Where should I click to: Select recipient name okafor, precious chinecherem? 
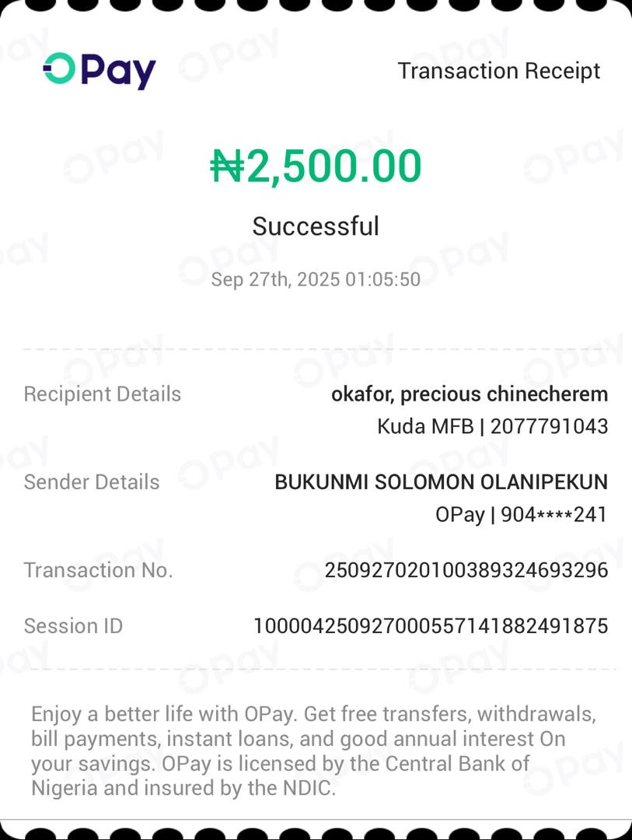pyautogui.click(x=470, y=394)
